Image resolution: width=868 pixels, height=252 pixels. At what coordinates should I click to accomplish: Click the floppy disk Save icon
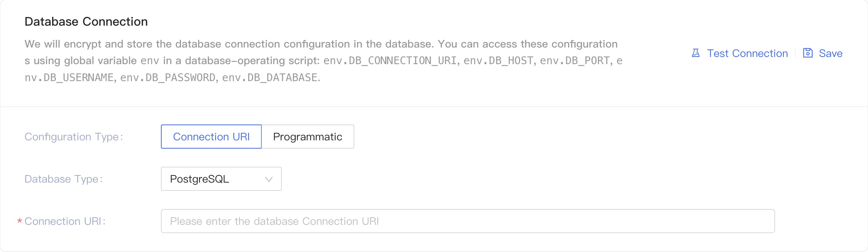click(x=808, y=53)
